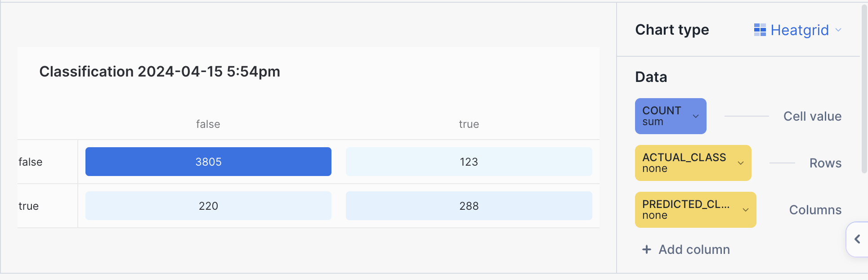Viewport: 868px width, 280px height.
Task: Expand the COUNT sum field chevron
Action: pyautogui.click(x=696, y=116)
